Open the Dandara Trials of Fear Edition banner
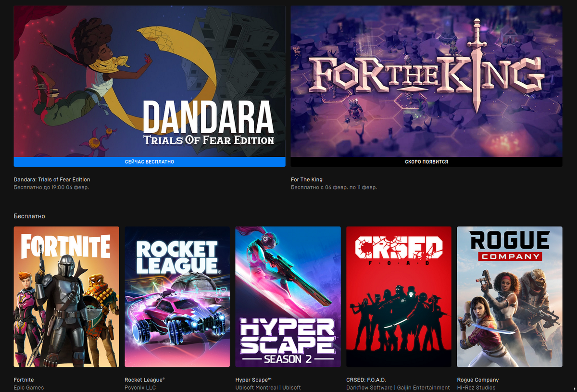This screenshot has width=577, height=392. click(150, 81)
